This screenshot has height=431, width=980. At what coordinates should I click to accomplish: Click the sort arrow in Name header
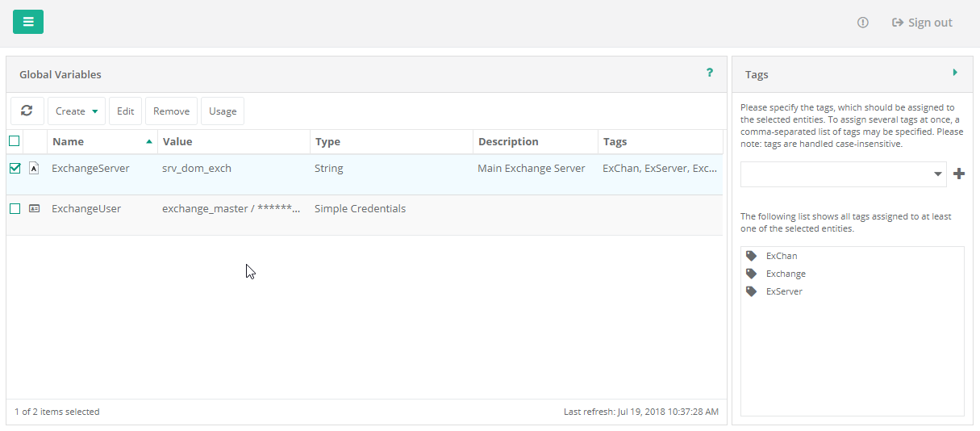click(x=149, y=142)
